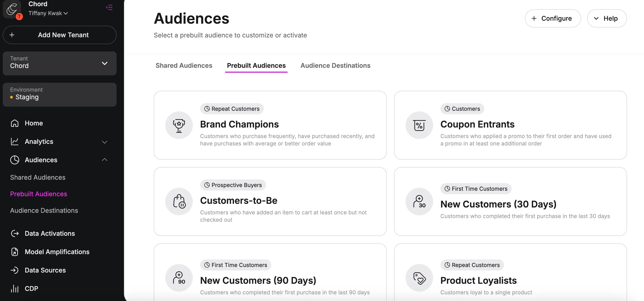Click the Chord logo icon
The height and width of the screenshot is (301, 644).
point(12,9)
